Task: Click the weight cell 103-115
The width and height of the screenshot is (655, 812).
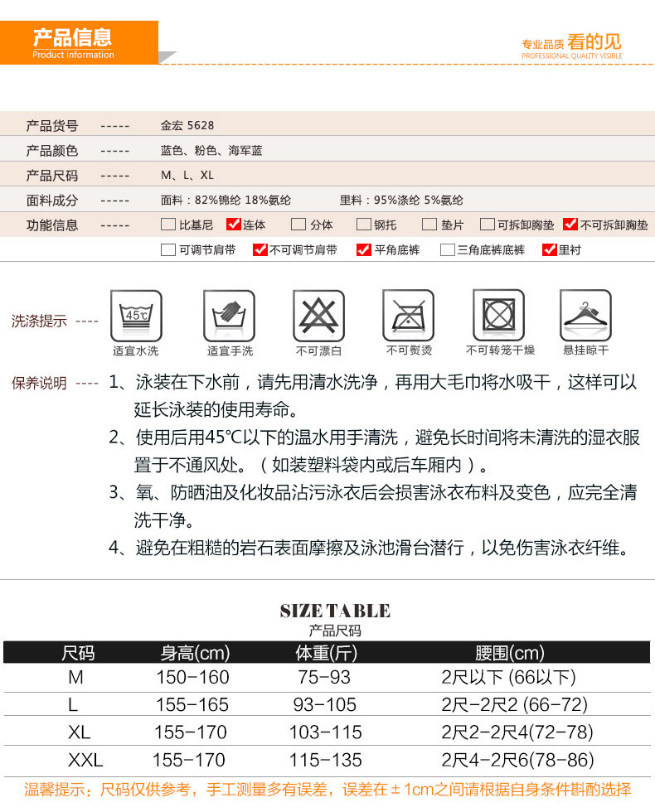Action: coord(325,732)
